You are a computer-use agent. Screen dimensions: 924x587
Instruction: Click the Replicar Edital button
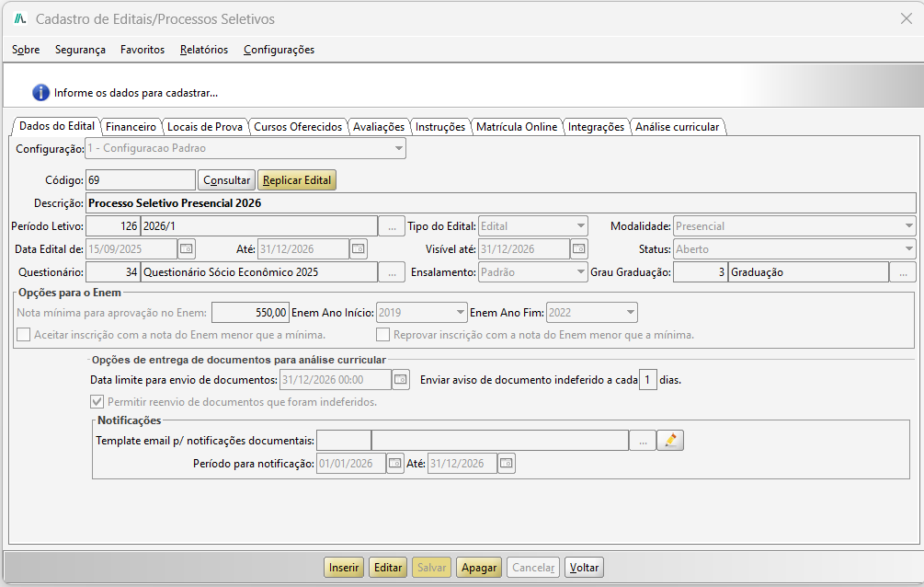[297, 180]
